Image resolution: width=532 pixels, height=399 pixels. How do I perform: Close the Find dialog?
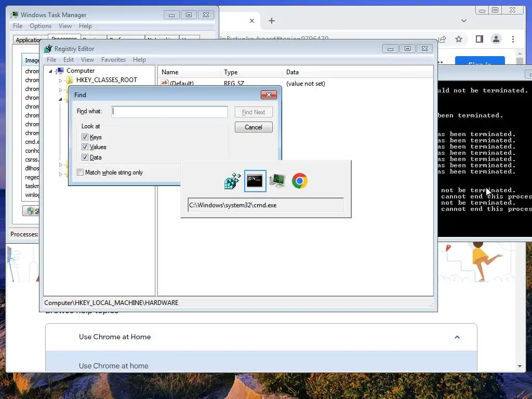click(269, 95)
